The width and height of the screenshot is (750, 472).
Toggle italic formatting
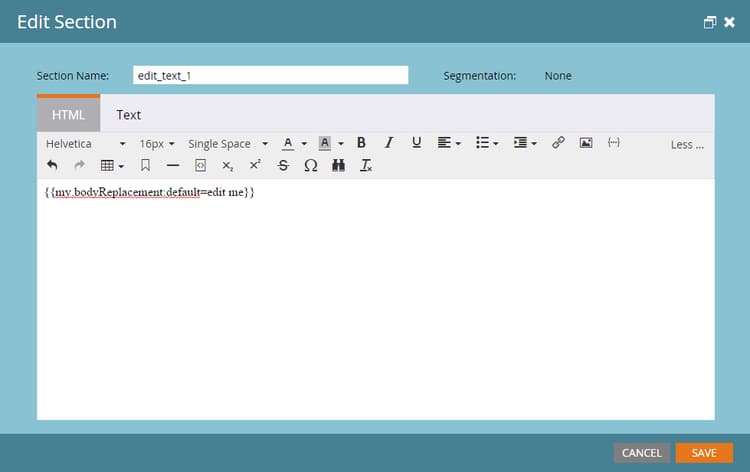coord(389,143)
